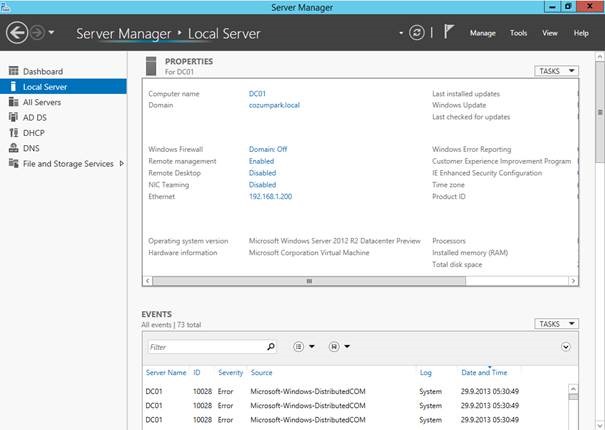Click NIC Teaming Disabled link
Viewport: 605px width, 430px height.
[263, 185]
